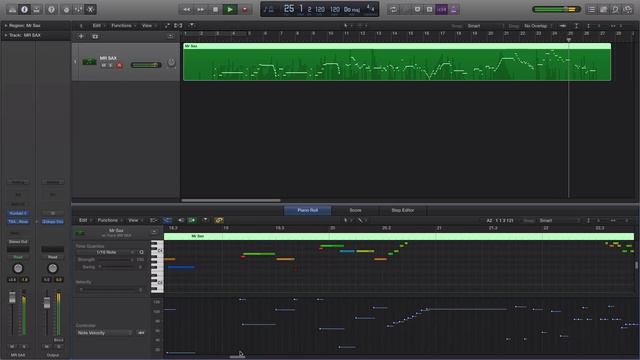Click the Forward transport button

point(201,9)
